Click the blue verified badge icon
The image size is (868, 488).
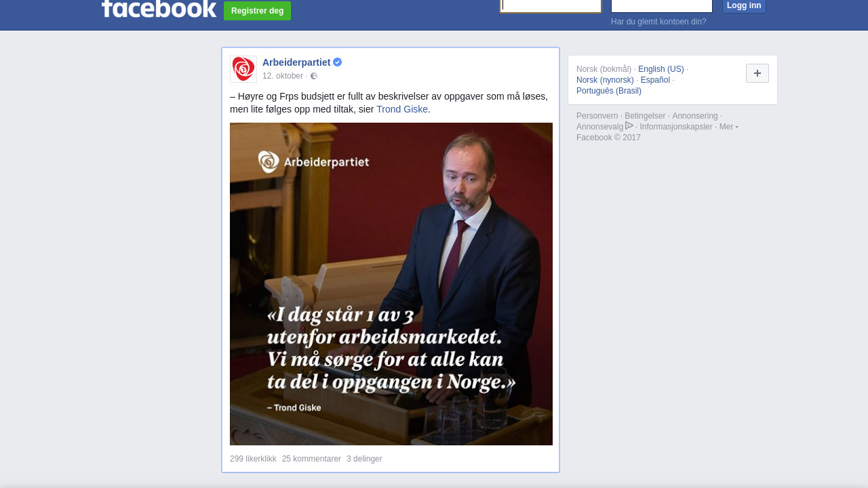coord(338,62)
